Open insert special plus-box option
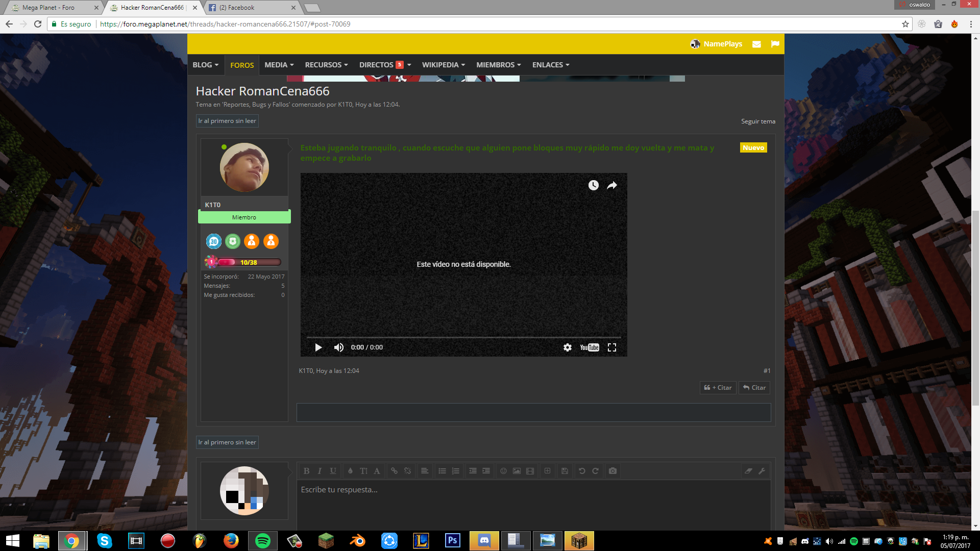Screen dimensions: 980x551 547,471
